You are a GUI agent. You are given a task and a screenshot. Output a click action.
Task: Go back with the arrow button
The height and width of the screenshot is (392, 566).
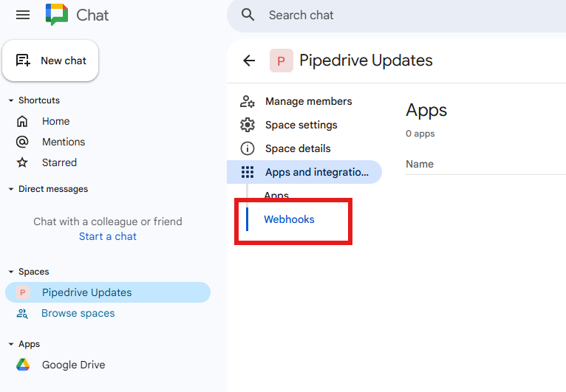click(249, 61)
